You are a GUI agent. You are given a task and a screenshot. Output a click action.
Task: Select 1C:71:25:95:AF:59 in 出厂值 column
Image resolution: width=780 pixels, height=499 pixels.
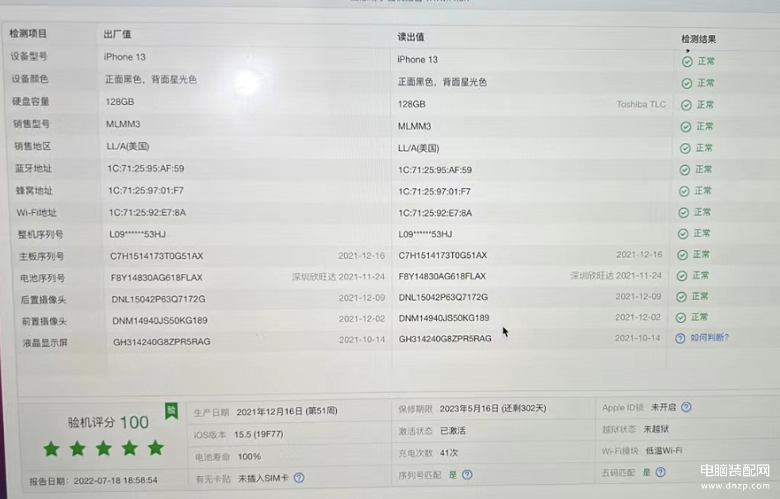(146, 169)
